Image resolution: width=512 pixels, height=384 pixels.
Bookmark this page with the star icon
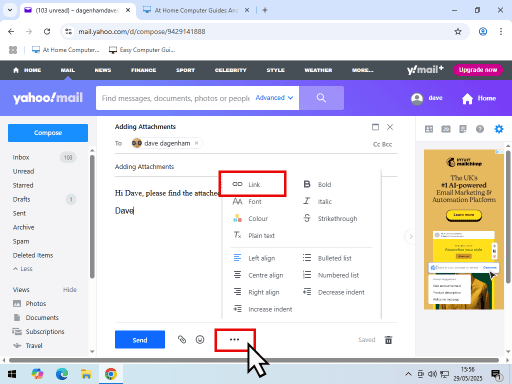pos(458,31)
